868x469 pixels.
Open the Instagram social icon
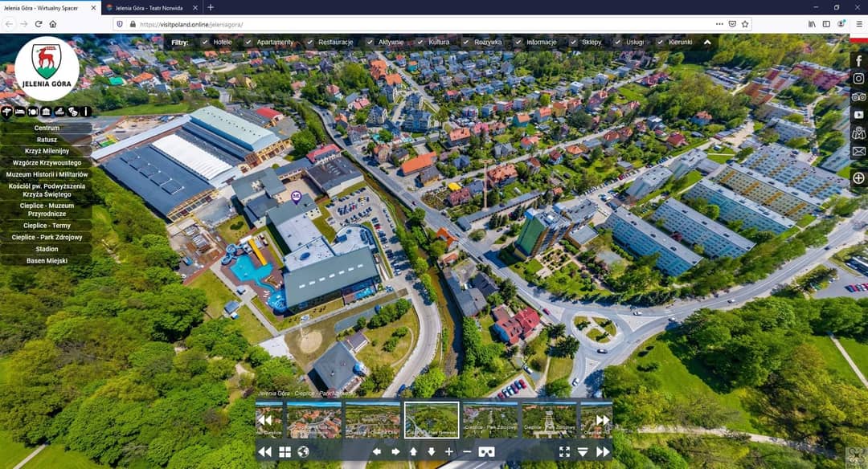[858, 79]
